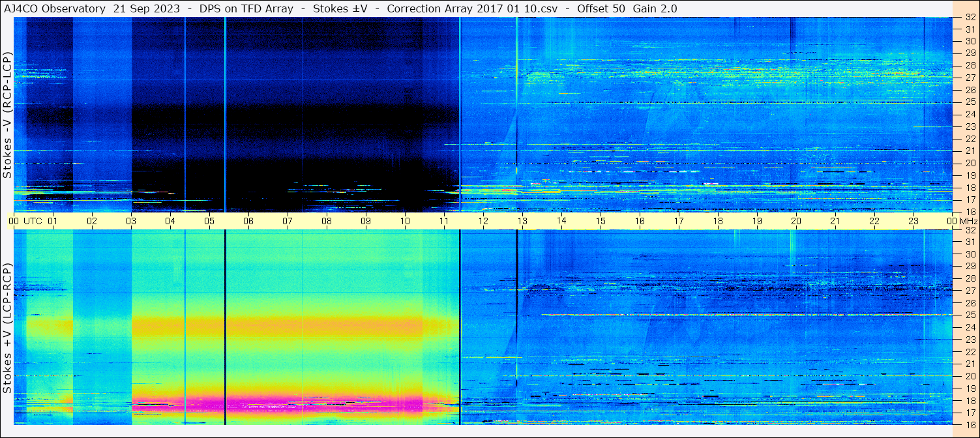980x438 pixels.
Task: Select 27 MHz tick on Stokes +V scale
Action: [x=970, y=291]
